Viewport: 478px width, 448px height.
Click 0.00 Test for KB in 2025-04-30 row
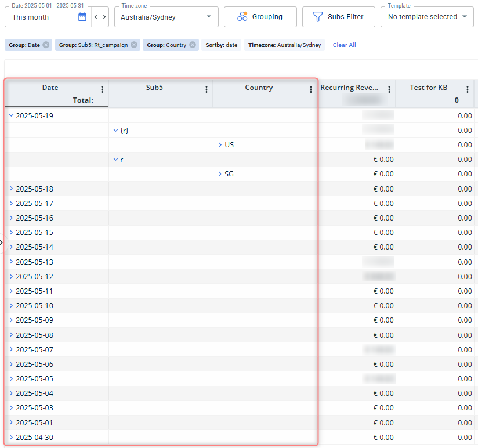465,438
